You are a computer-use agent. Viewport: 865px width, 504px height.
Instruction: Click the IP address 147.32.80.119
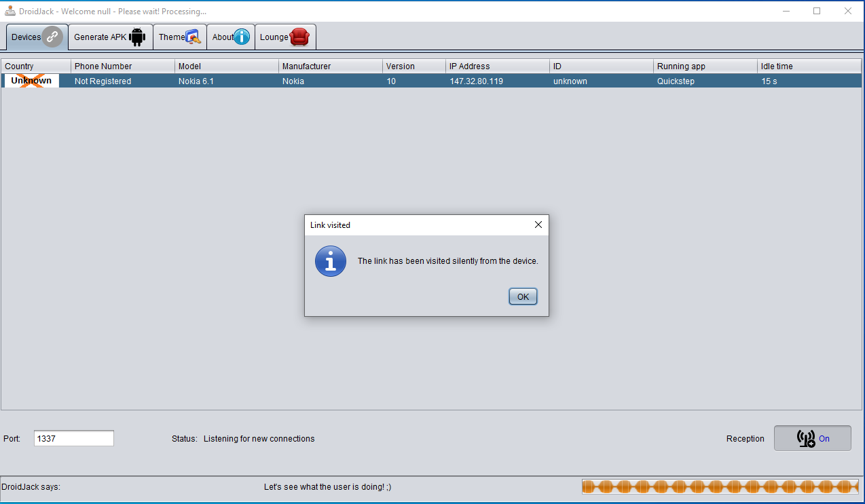click(x=498, y=81)
